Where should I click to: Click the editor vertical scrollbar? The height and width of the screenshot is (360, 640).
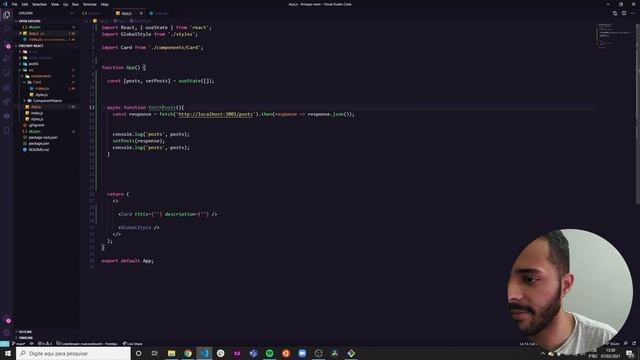638,114
